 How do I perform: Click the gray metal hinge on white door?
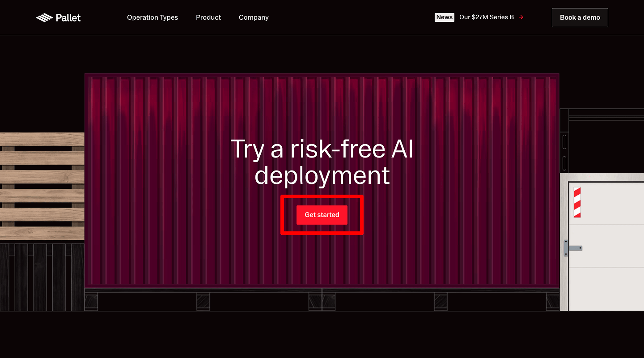[x=572, y=248]
